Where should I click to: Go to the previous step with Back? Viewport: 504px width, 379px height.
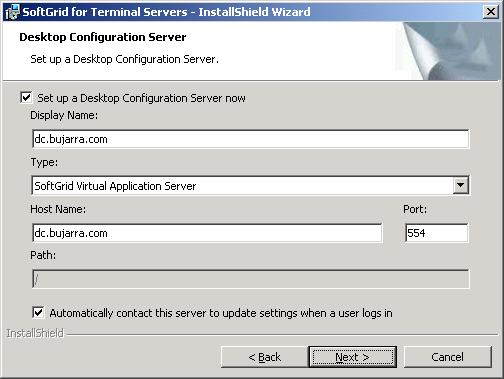(265, 357)
